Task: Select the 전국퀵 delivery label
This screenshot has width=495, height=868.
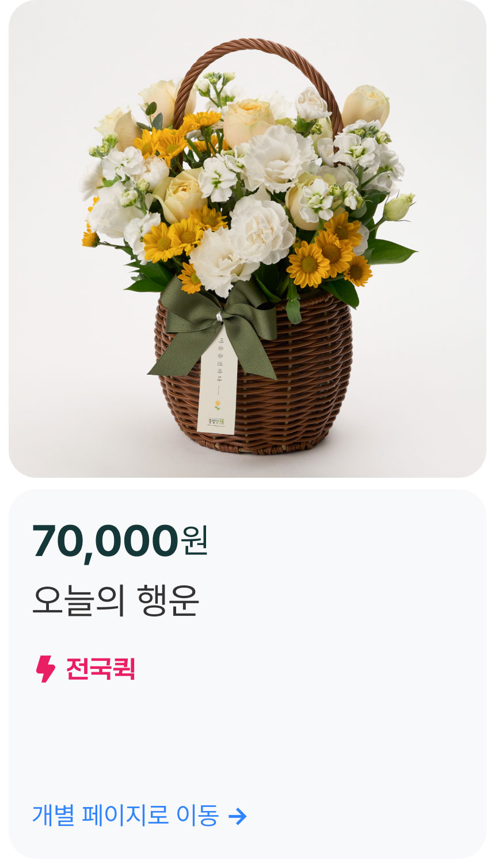Action: [x=101, y=669]
